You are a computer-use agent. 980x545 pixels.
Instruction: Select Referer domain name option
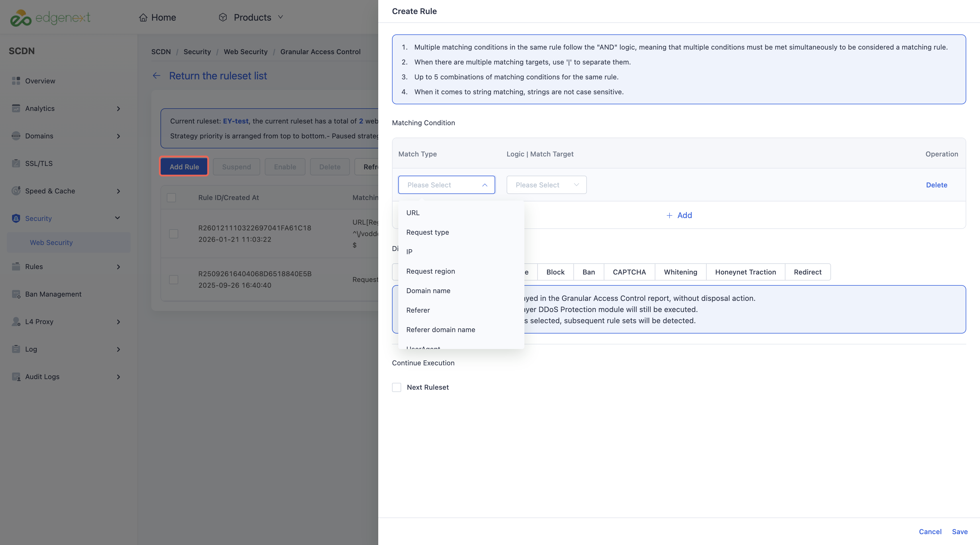click(x=461, y=329)
